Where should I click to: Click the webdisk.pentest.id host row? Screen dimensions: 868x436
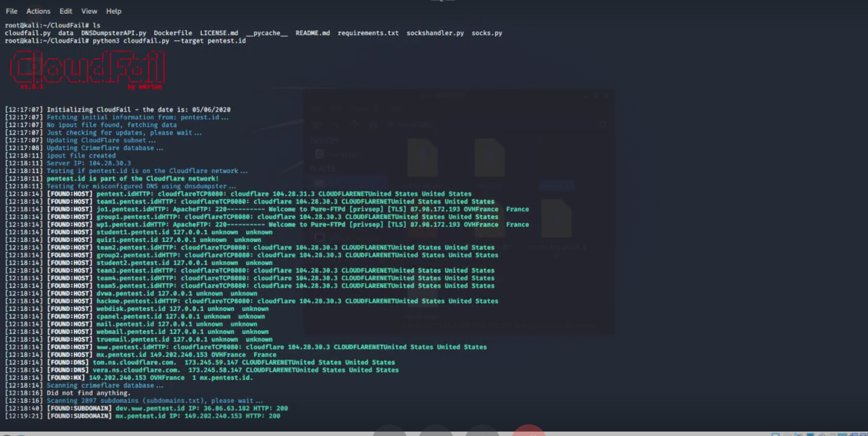click(137, 308)
